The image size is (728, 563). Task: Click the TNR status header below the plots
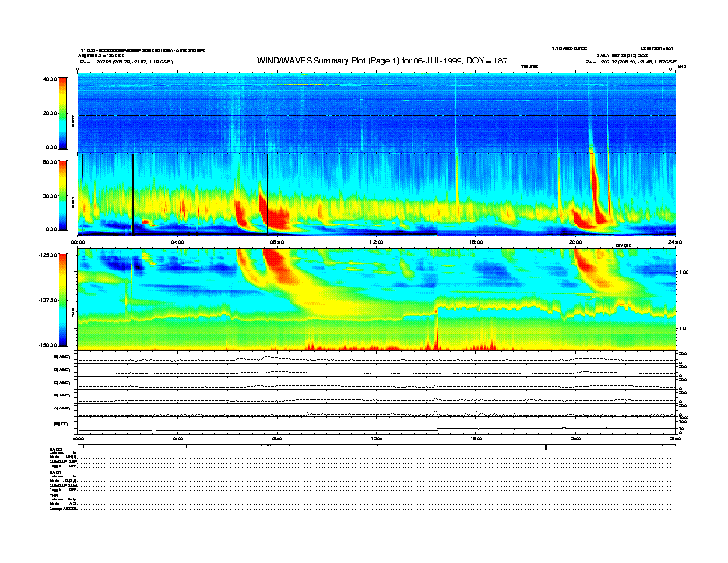click(53, 495)
